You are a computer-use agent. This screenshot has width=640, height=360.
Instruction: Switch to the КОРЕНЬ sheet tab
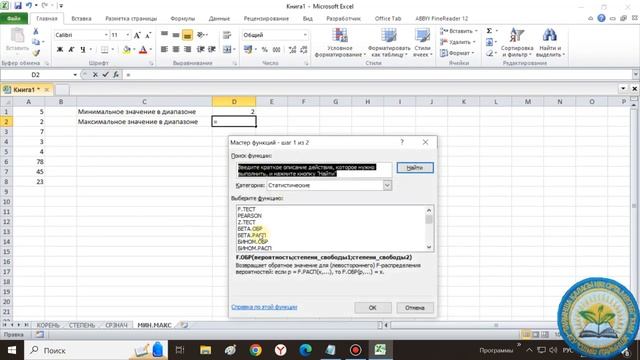point(48,325)
